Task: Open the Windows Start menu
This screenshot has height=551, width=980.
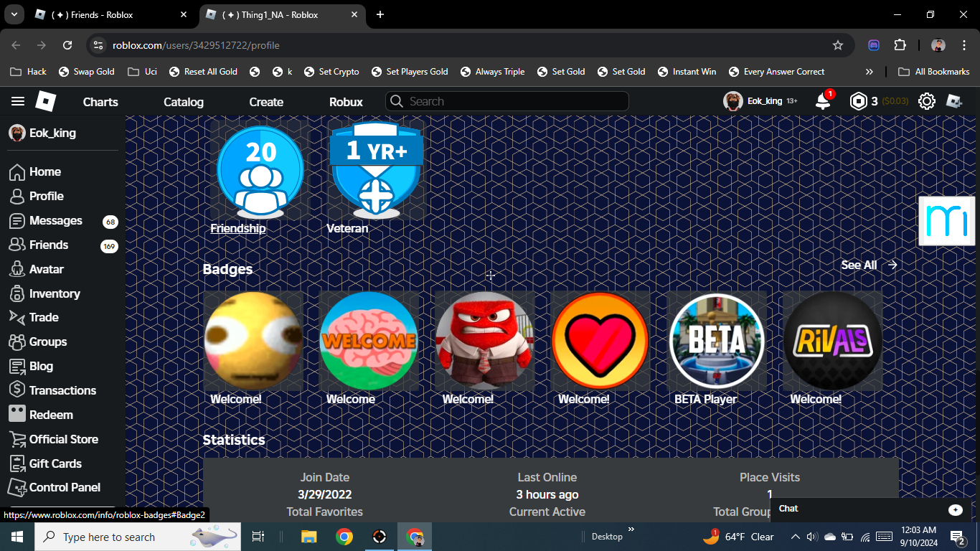Action: point(17,537)
